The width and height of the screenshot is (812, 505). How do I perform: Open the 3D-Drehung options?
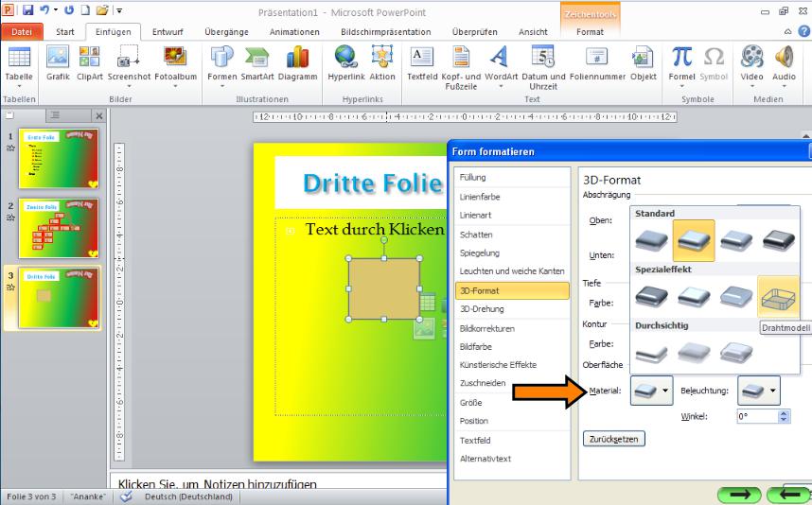pos(482,308)
